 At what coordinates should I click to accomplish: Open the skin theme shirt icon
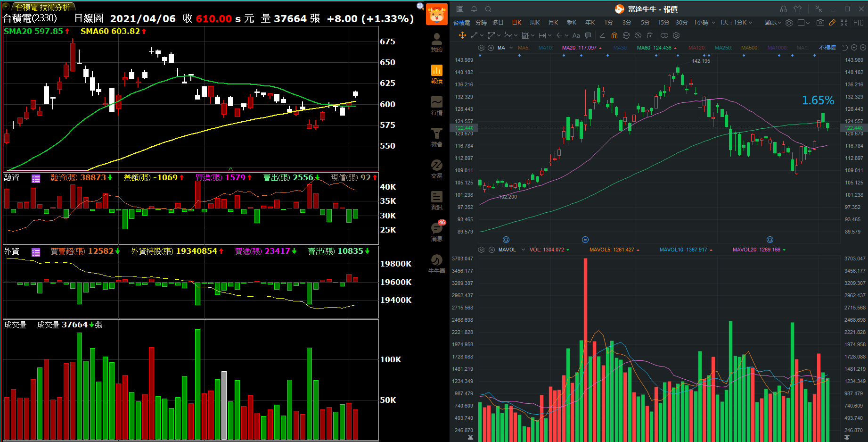tap(798, 9)
